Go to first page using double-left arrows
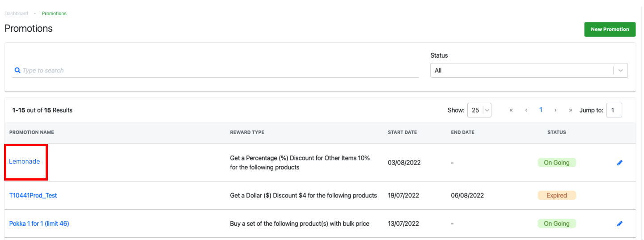 (x=511, y=110)
